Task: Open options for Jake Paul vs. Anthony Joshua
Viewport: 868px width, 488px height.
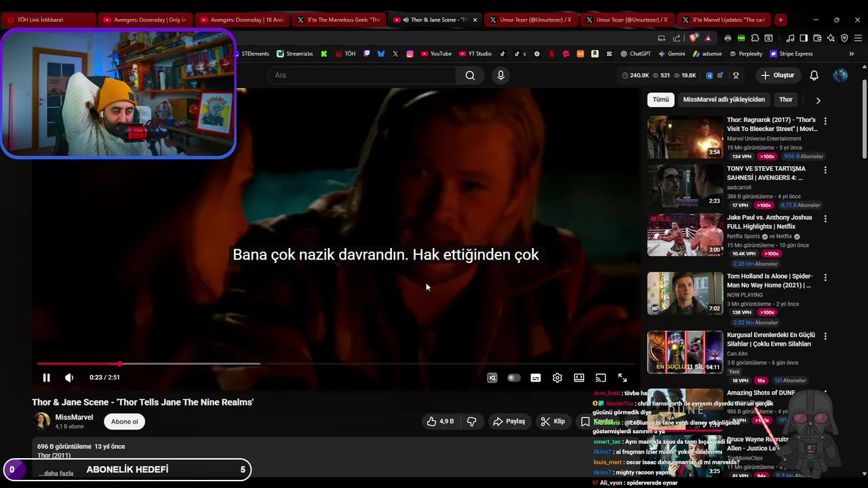Action: tap(825, 219)
